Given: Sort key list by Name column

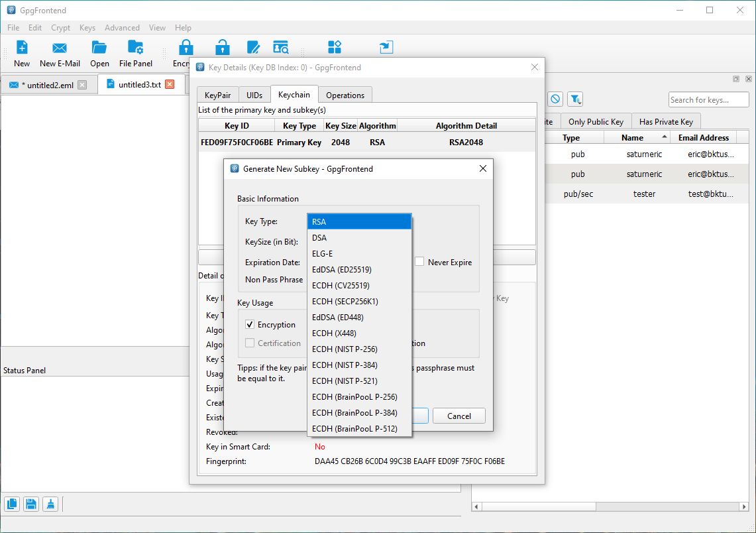Looking at the screenshot, I should pos(637,137).
